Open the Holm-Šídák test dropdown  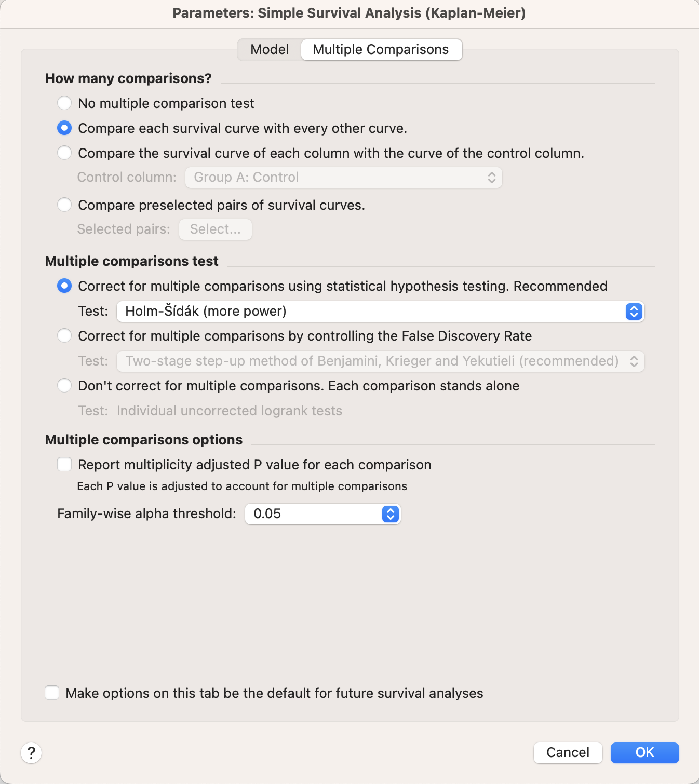pos(380,312)
